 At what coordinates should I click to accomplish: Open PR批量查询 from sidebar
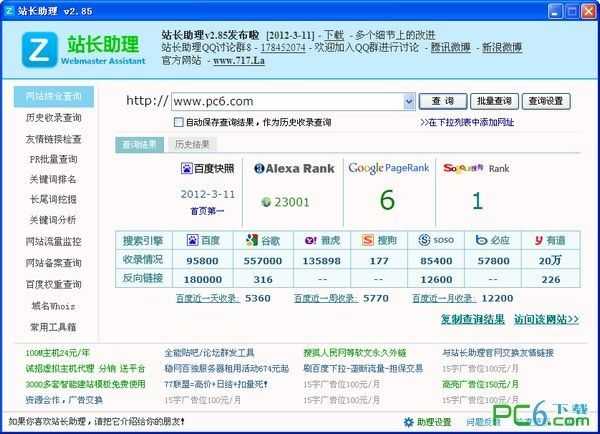54,159
